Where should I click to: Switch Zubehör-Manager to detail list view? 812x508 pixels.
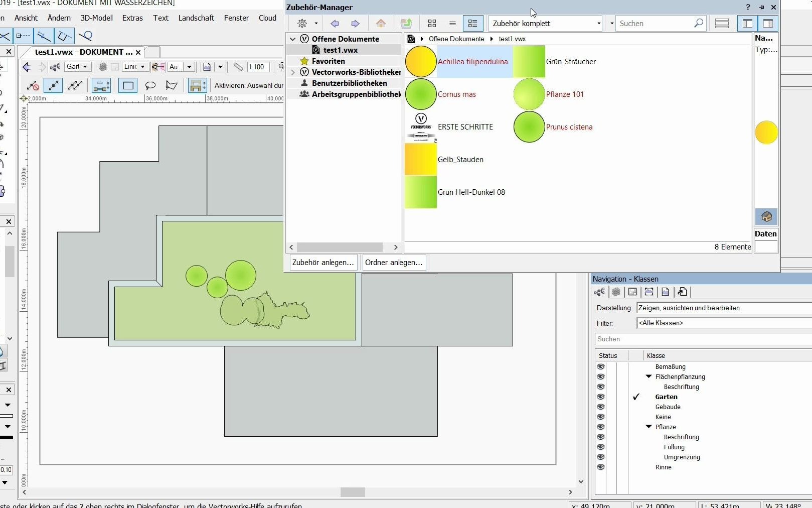pos(472,23)
